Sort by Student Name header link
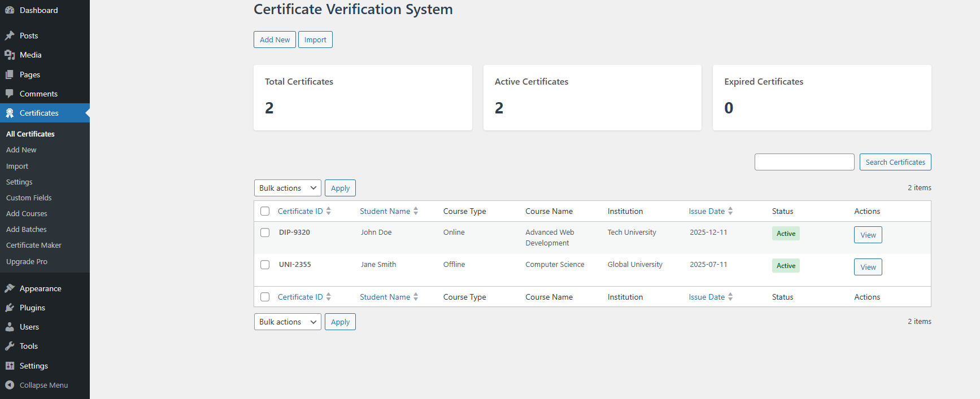Viewport: 980px width, 399px height. coord(385,211)
